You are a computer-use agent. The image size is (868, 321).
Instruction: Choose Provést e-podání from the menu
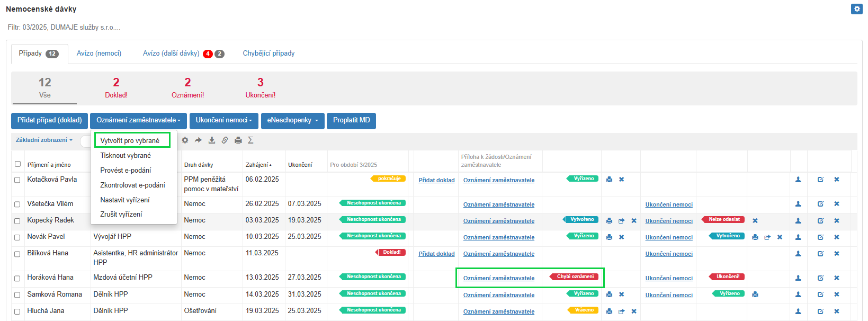(x=126, y=170)
